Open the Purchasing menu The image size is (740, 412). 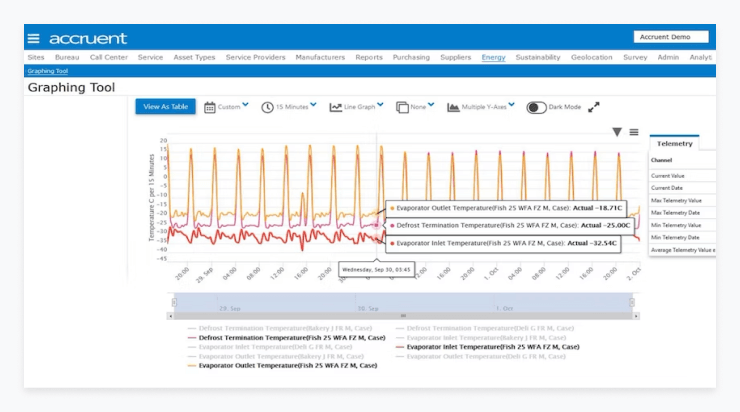pos(411,57)
